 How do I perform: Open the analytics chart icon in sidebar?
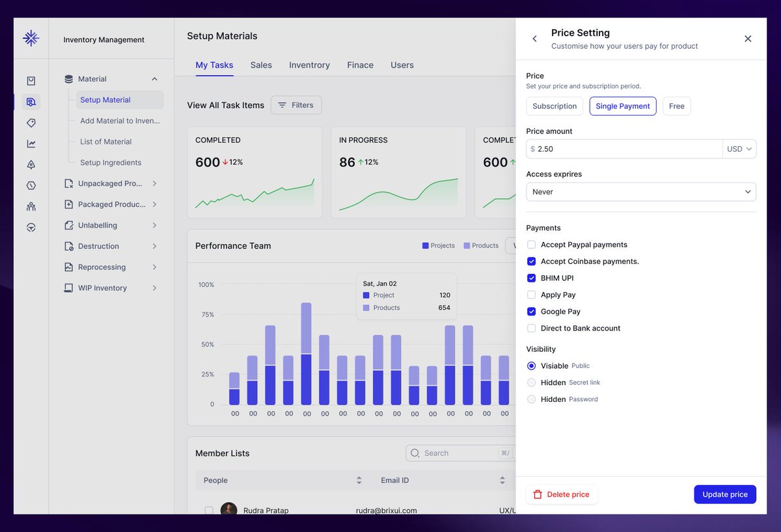tap(31, 143)
